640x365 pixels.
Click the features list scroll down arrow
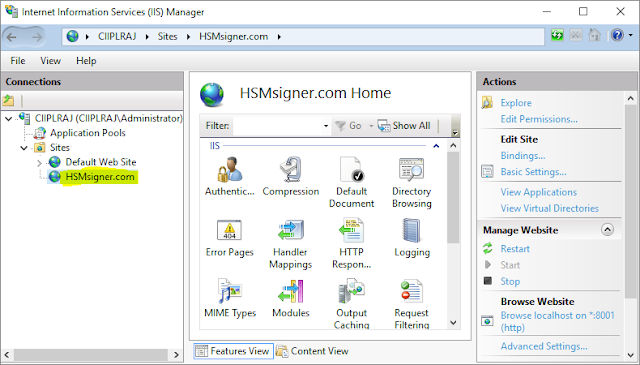[x=453, y=323]
